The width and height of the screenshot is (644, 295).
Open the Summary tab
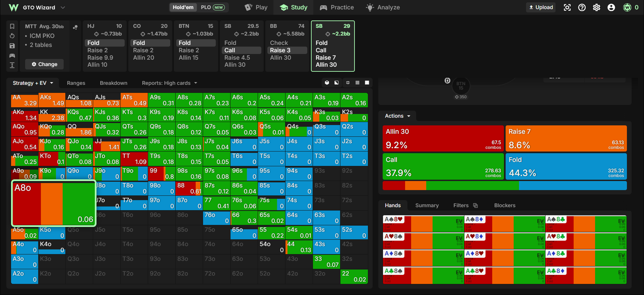[427, 205]
